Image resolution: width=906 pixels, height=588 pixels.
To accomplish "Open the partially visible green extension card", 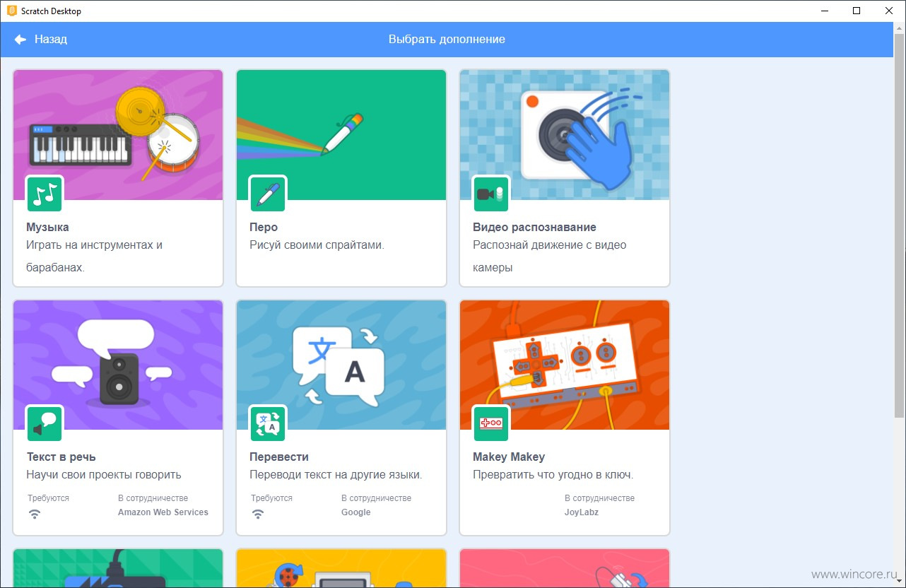I will click(118, 569).
